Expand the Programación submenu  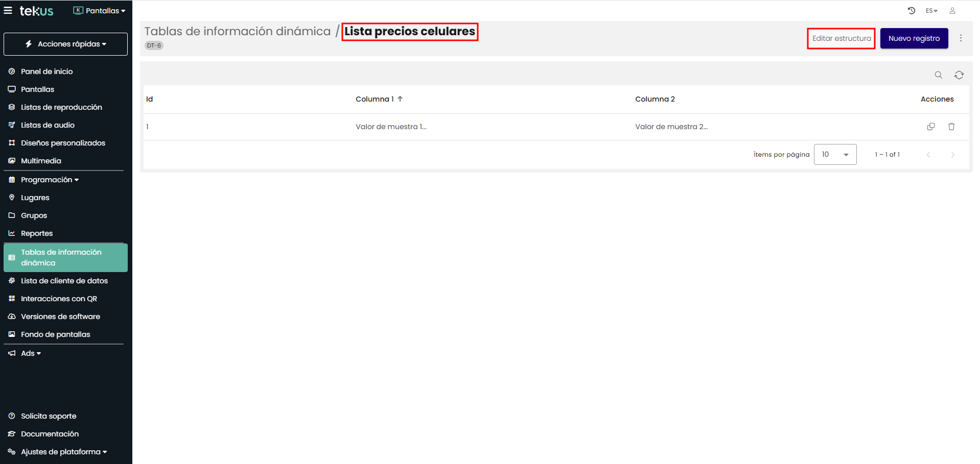tap(50, 180)
